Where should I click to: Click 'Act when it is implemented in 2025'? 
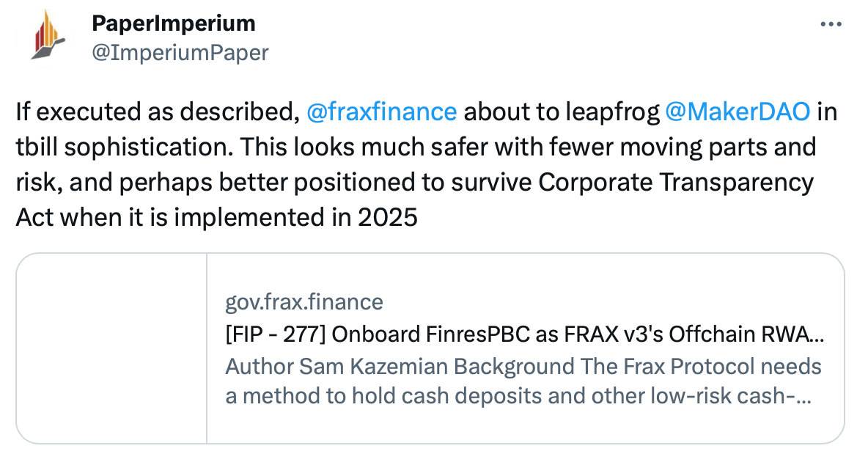tap(216, 217)
